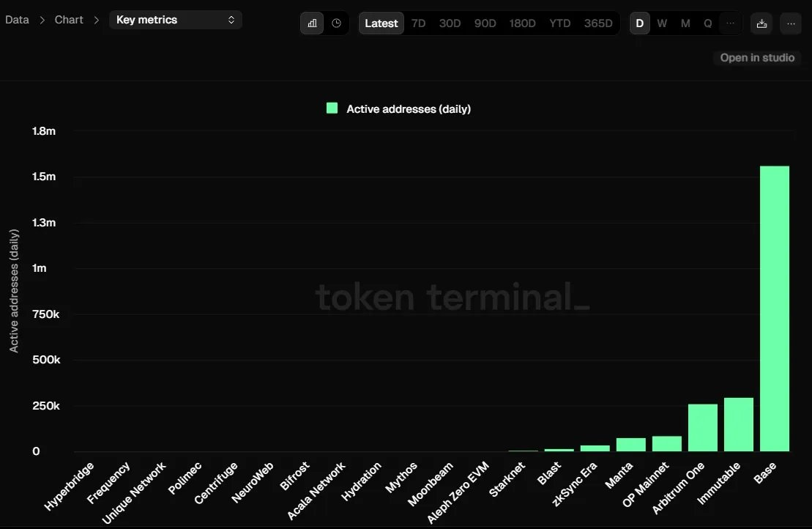Viewport: 812px width, 529px height.
Task: Click breadcrumb chevron after Chart
Action: coord(96,20)
